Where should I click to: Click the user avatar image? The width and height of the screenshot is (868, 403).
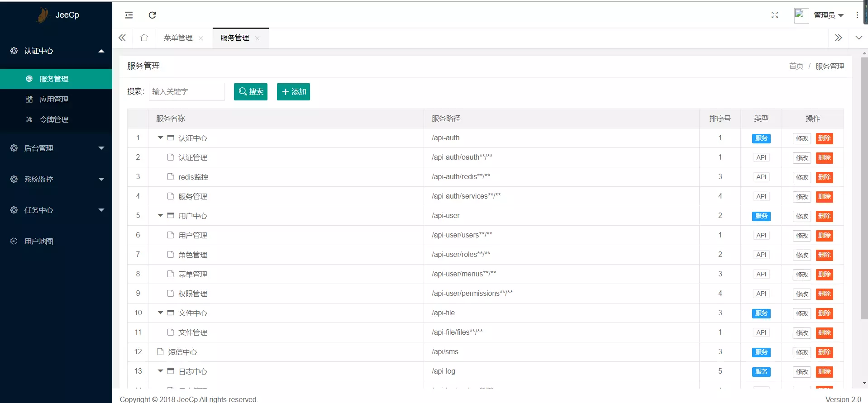801,15
